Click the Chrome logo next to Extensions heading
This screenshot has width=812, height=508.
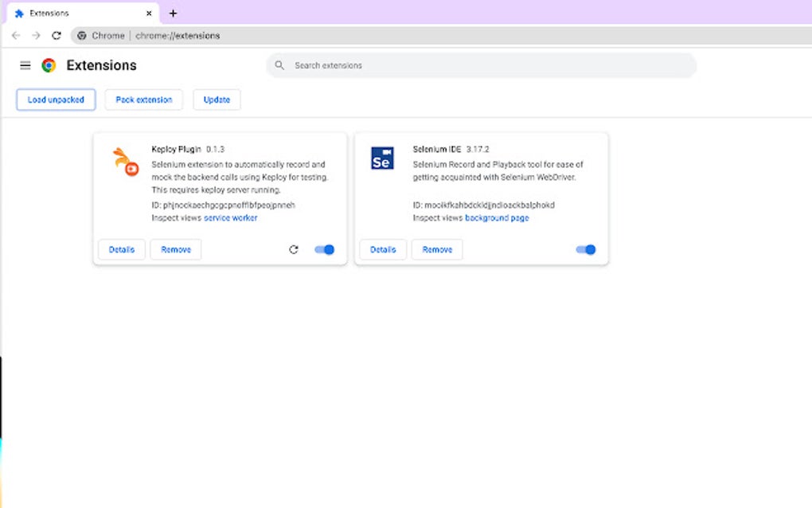coord(49,65)
